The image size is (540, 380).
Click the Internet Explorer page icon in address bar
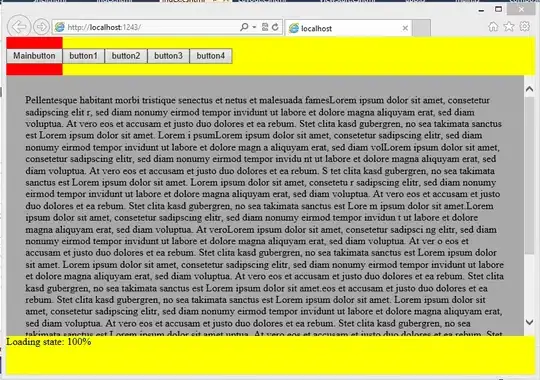(60, 27)
